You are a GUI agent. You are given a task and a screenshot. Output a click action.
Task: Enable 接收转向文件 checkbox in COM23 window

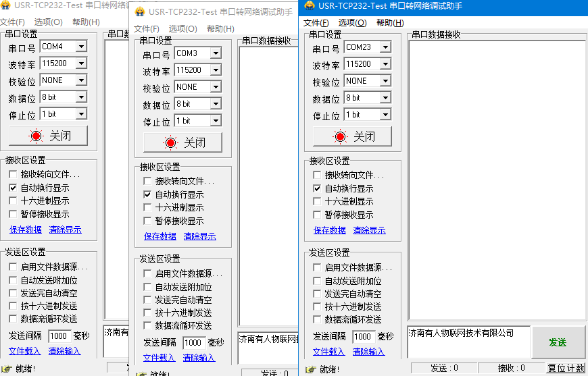[317, 175]
